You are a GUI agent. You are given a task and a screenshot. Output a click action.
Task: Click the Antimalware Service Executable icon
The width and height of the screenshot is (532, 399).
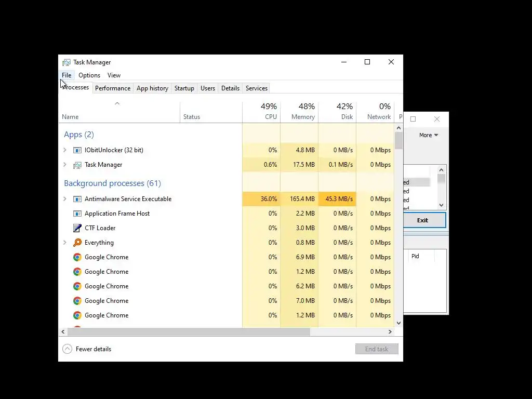pos(77,199)
